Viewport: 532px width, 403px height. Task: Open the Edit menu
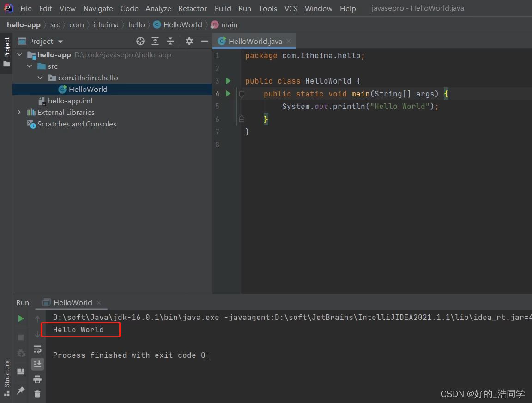pyautogui.click(x=45, y=8)
